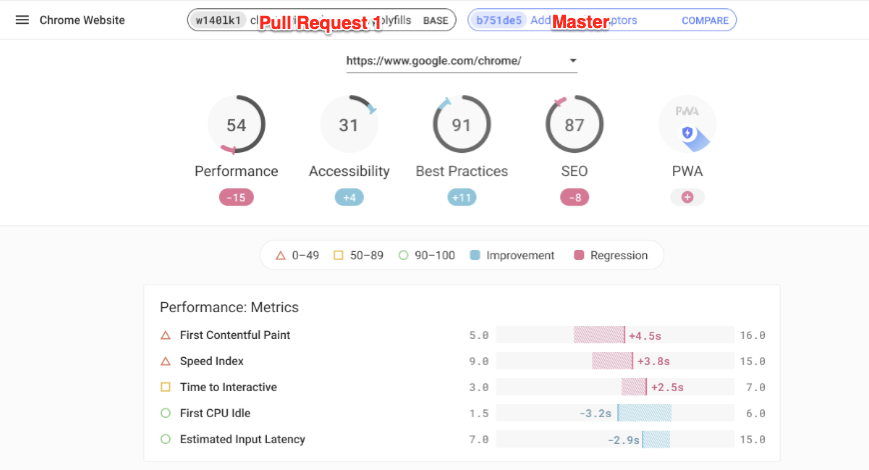The width and height of the screenshot is (869, 470).
Task: Select the Speed Index row label
Action: click(212, 361)
